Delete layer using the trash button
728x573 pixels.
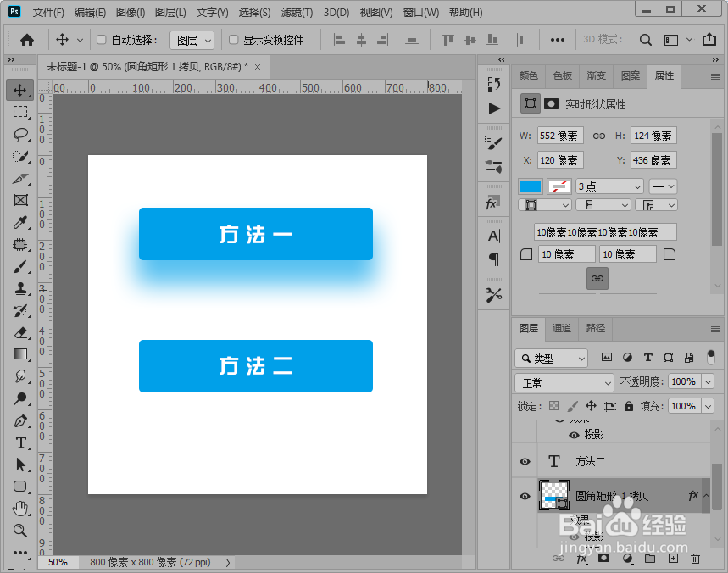(695, 559)
